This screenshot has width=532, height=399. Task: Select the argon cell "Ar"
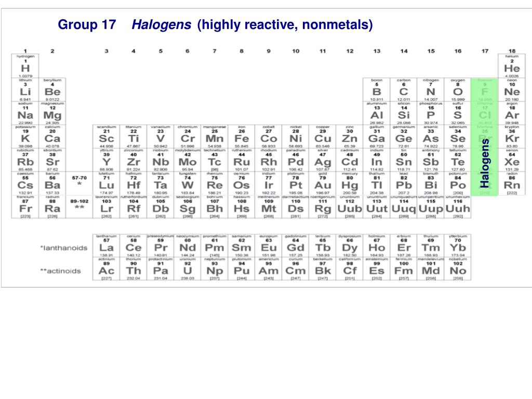pos(512,113)
